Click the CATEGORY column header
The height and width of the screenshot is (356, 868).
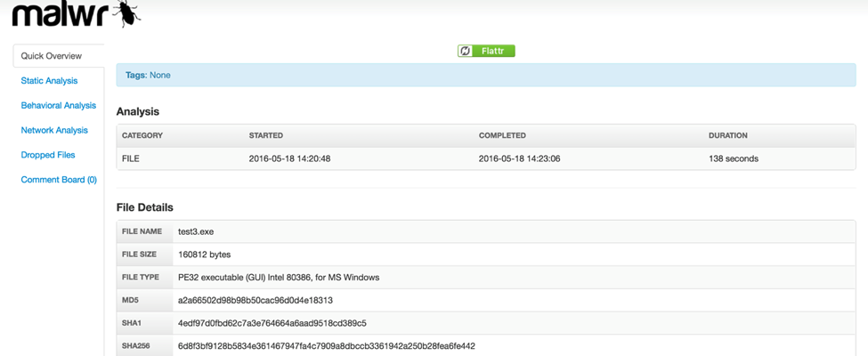pos(142,135)
